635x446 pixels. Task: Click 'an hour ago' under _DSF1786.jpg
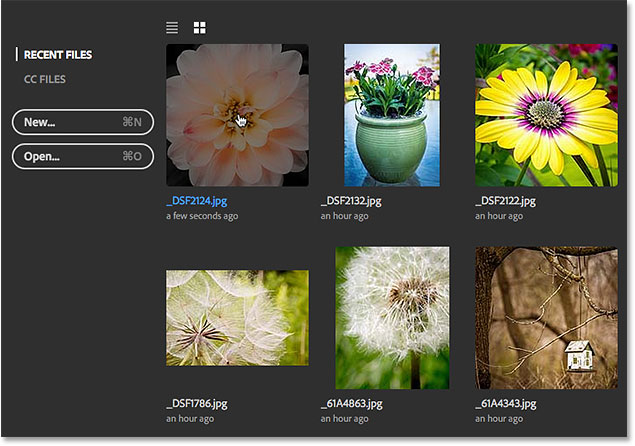[190, 418]
